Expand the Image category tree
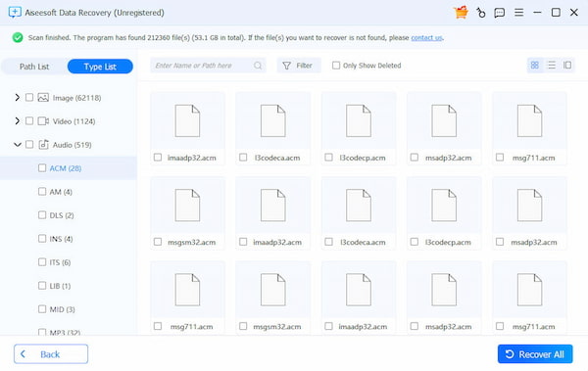This screenshot has height=371, width=588. coord(18,98)
